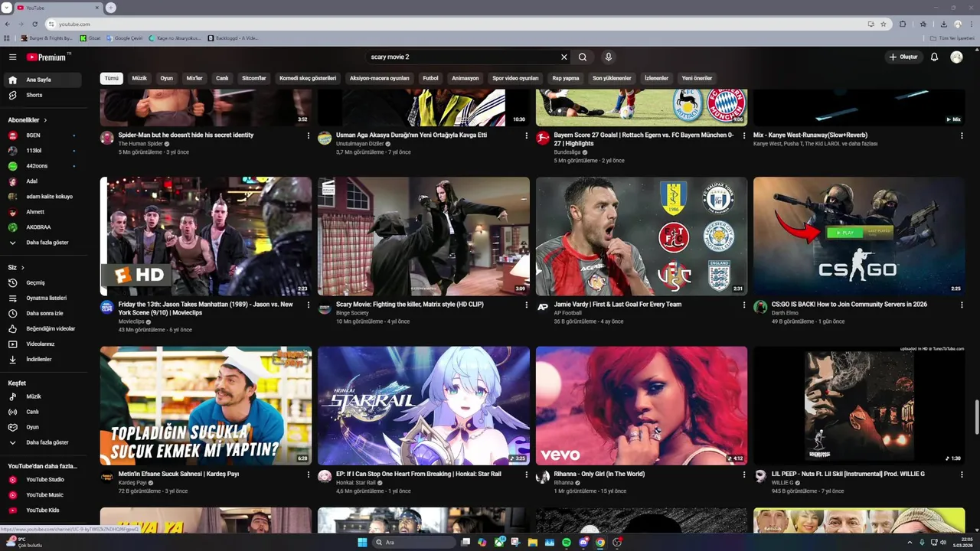Viewport: 980px width, 551px height.
Task: Select the Yeni öneriler chip
Action: (x=697, y=78)
